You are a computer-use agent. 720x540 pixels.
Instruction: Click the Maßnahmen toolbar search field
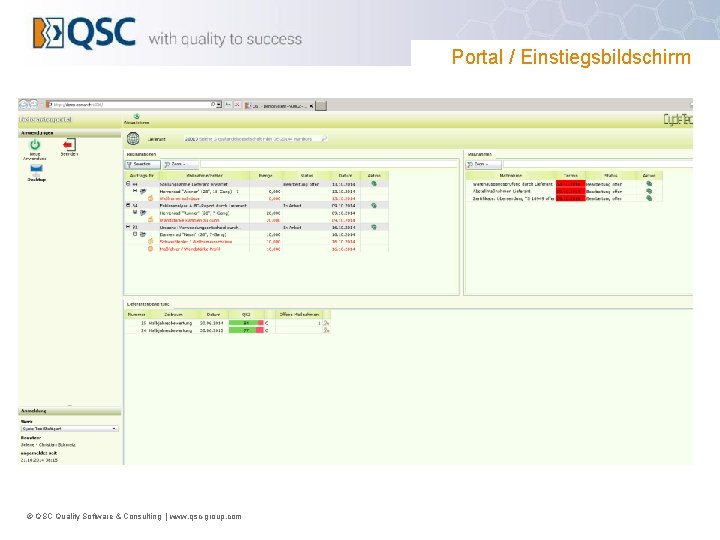click(x=598, y=164)
